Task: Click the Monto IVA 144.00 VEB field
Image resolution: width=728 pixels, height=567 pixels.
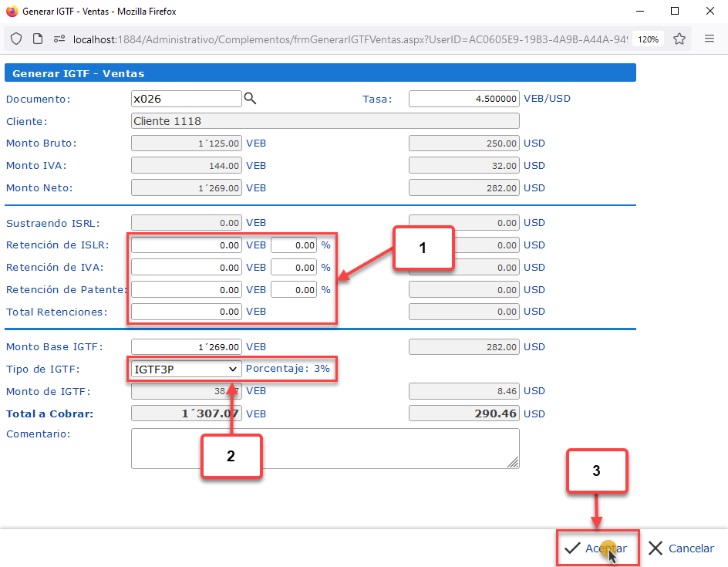Action: click(x=186, y=165)
